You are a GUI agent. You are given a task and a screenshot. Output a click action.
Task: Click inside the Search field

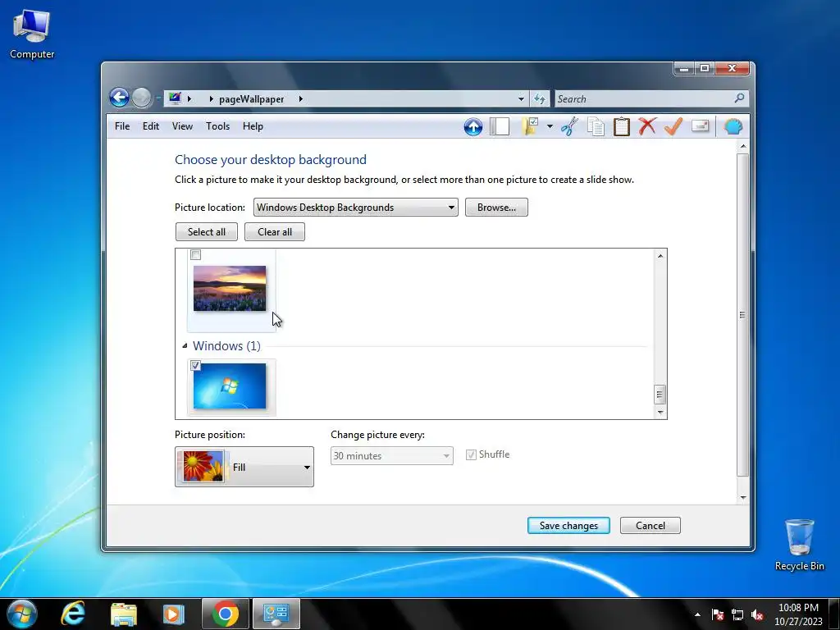point(645,98)
